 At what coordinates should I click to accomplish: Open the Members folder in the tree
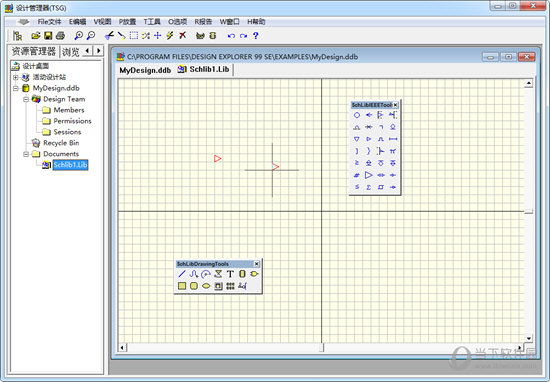pyautogui.click(x=69, y=110)
